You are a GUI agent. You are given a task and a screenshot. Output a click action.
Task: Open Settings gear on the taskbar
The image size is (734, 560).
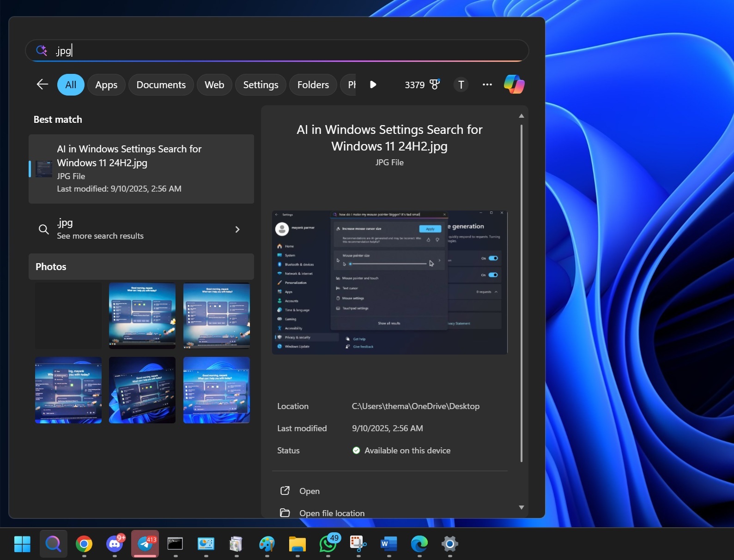pyautogui.click(x=449, y=544)
